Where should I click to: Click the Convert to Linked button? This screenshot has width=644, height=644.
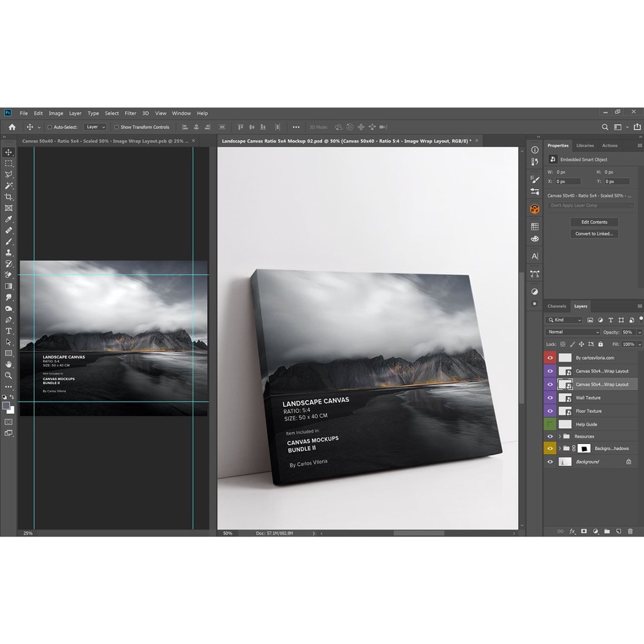pyautogui.click(x=594, y=234)
